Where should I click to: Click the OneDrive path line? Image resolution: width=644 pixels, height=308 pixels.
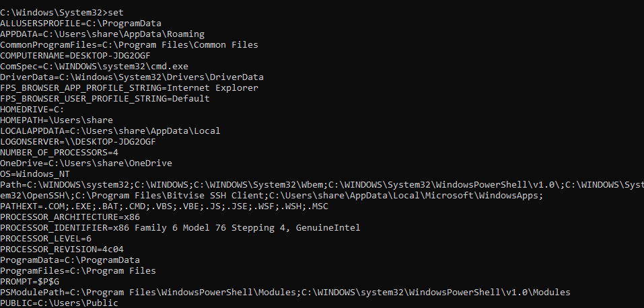86,163
